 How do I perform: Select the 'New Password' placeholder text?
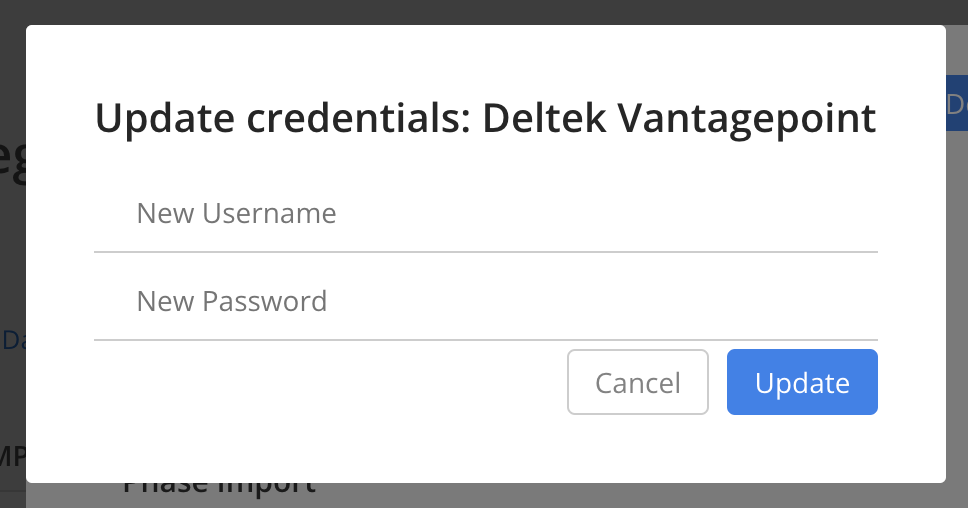click(x=232, y=302)
